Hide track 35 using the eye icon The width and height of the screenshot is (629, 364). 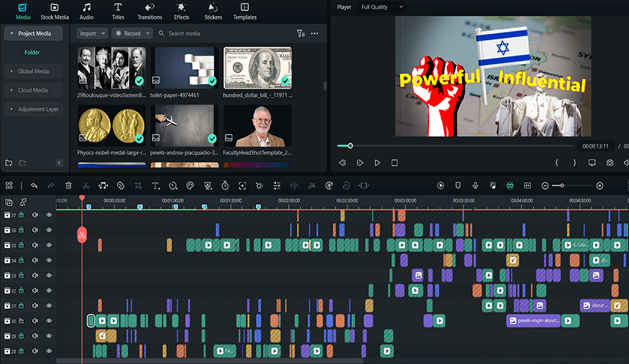pyautogui.click(x=49, y=245)
